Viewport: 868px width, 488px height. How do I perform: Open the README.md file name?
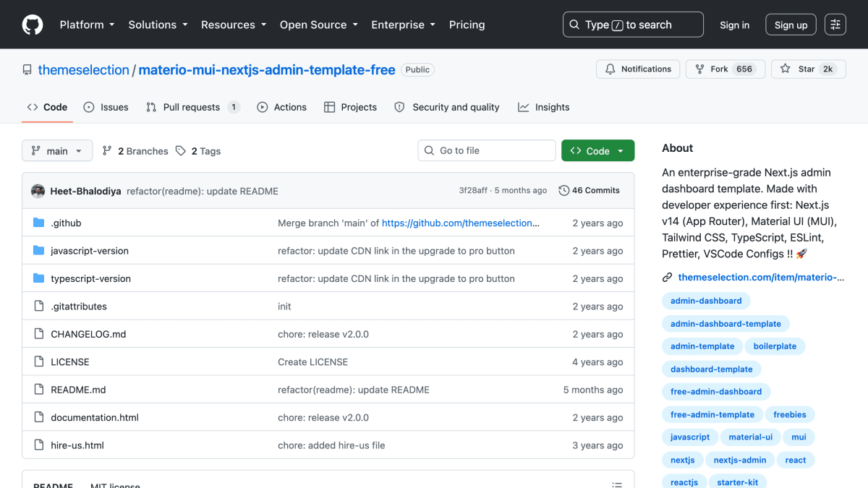[x=78, y=390]
